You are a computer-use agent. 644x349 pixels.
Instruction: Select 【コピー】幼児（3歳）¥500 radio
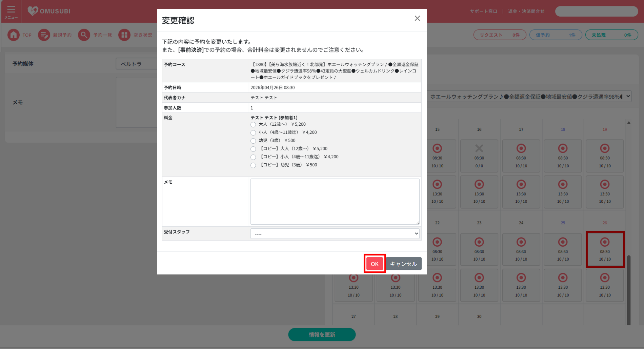253,165
